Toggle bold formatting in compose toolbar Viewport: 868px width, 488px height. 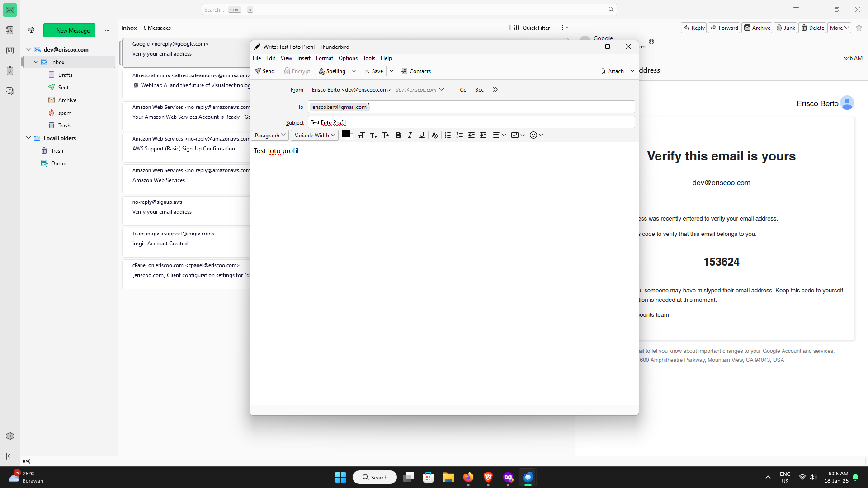tap(398, 135)
